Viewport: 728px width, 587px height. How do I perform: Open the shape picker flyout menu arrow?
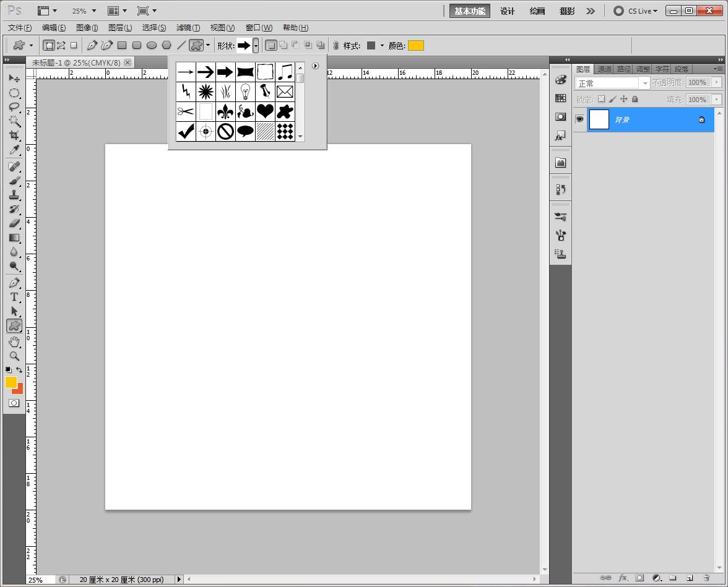pos(315,66)
